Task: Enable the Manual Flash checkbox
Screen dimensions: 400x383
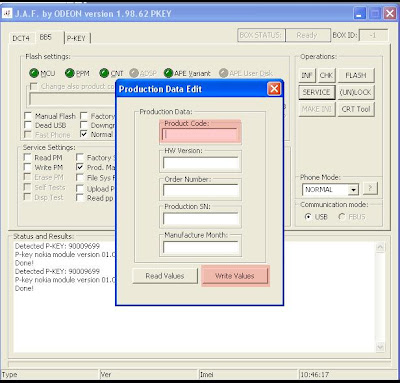Action: coord(28,116)
